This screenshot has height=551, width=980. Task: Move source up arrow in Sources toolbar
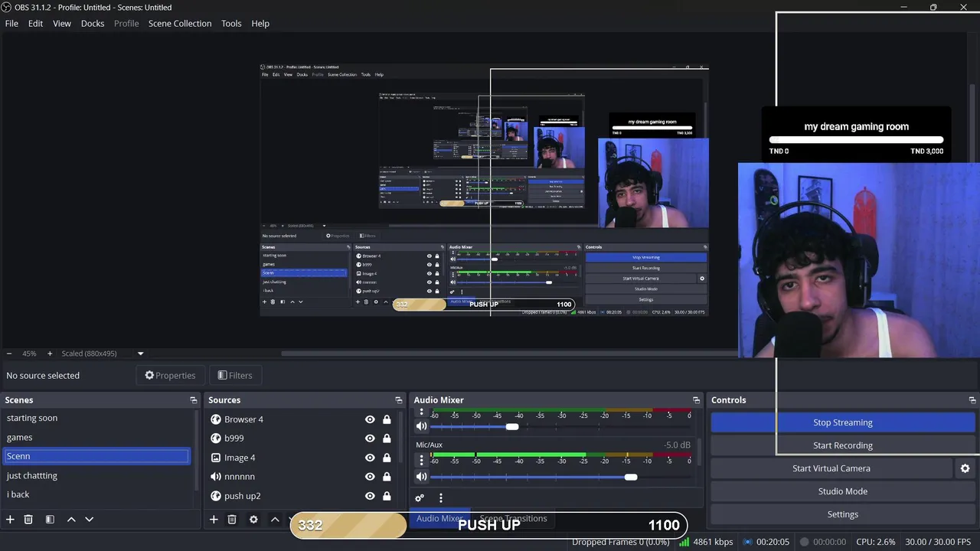(275, 520)
